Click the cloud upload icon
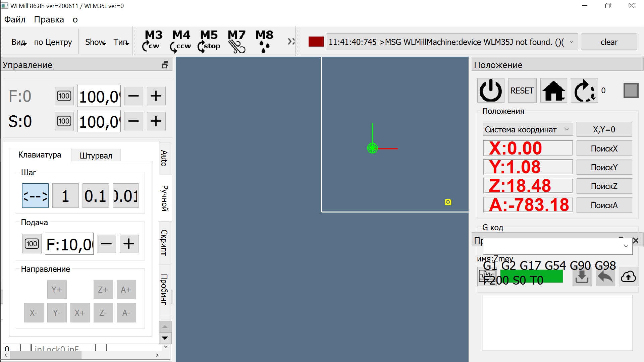The image size is (644, 362). (628, 277)
